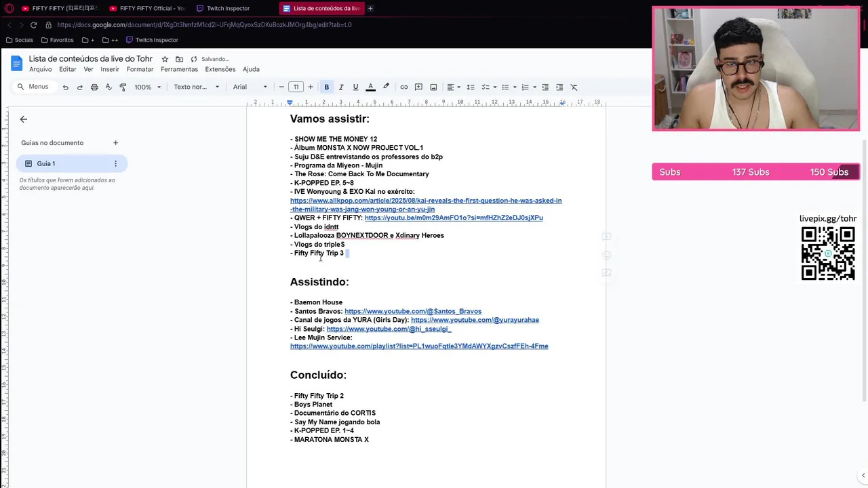Screen dimensions: 868x488
Task: Open the Santos_Bravos YouTube link
Action: [413, 311]
